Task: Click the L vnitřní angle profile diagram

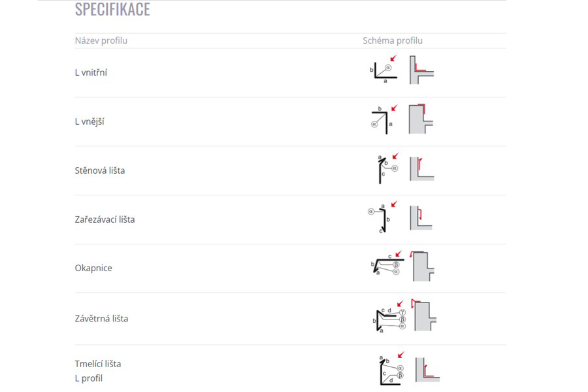Action: coord(384,69)
